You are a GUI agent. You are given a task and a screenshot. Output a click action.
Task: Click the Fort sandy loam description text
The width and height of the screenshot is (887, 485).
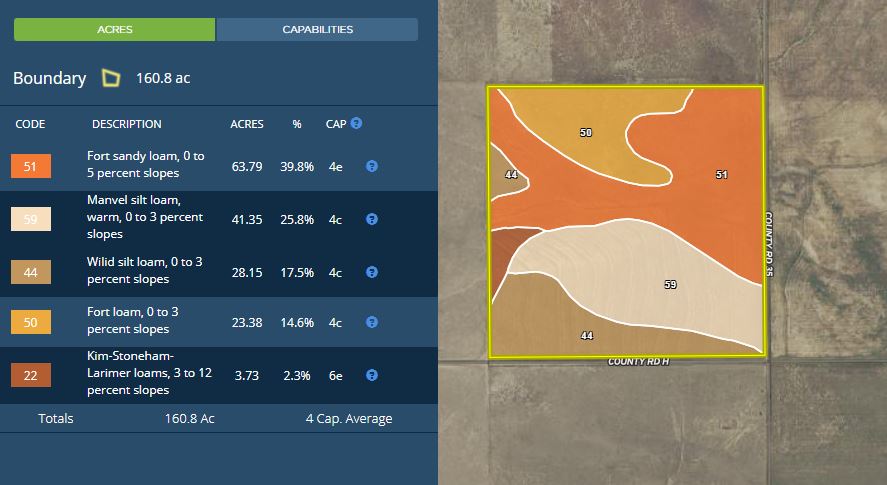tap(145, 166)
